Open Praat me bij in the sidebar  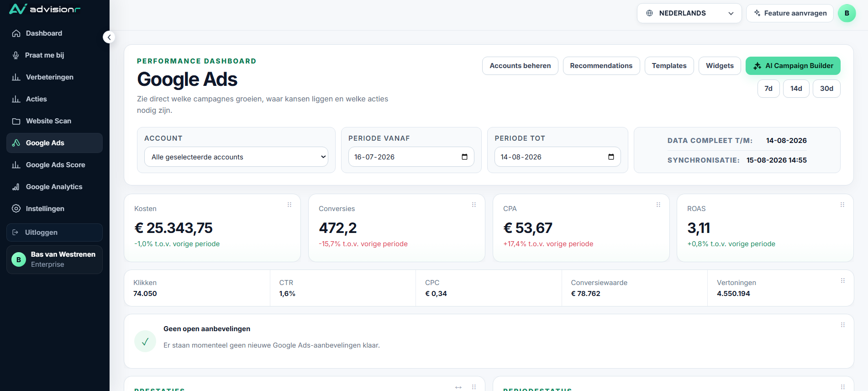coord(54,55)
